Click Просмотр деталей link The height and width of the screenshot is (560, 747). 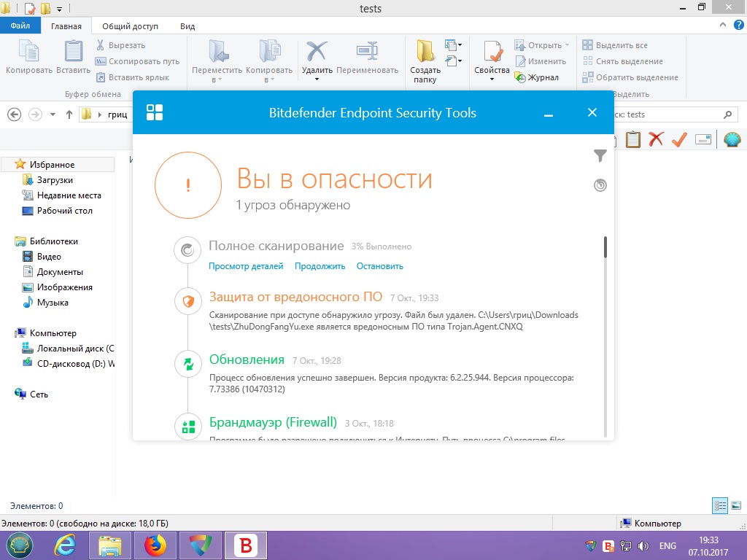[x=246, y=266]
